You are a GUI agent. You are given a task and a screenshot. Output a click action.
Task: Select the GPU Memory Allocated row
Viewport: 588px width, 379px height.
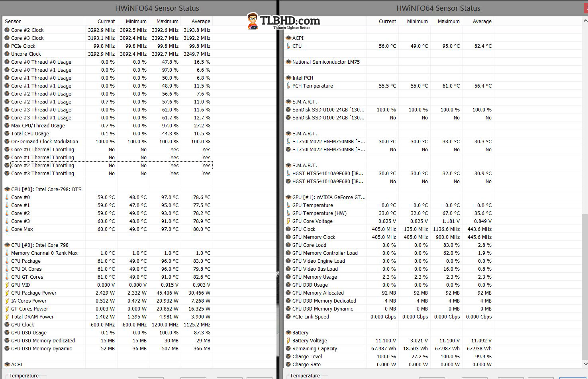point(389,293)
